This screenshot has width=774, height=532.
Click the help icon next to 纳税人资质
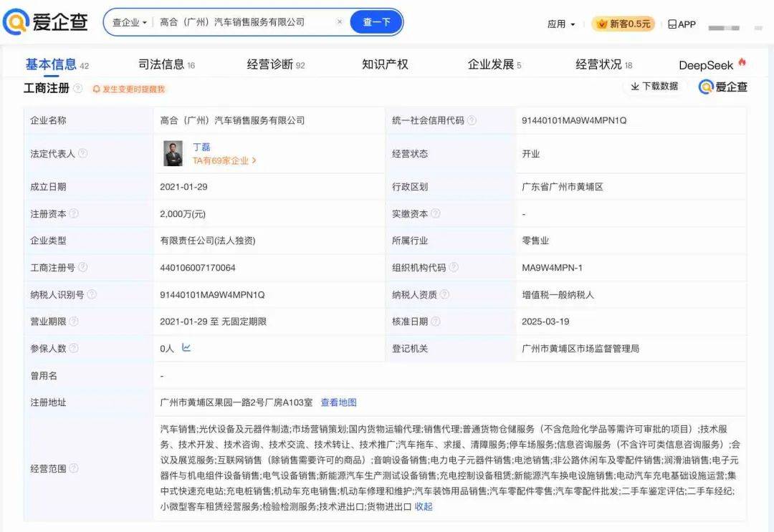[x=444, y=294]
